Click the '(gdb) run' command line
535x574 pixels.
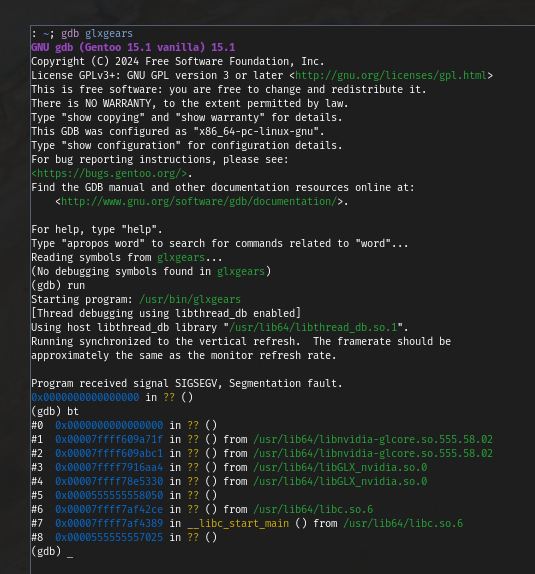tap(58, 285)
